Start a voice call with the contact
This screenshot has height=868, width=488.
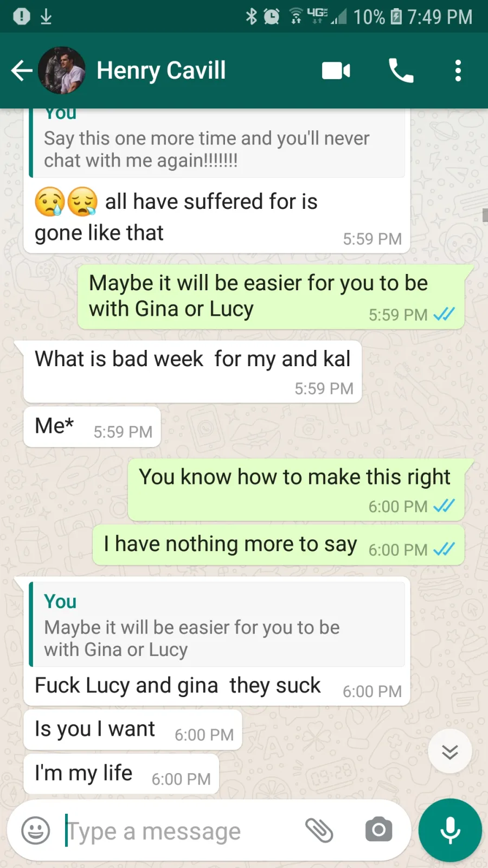pyautogui.click(x=401, y=71)
